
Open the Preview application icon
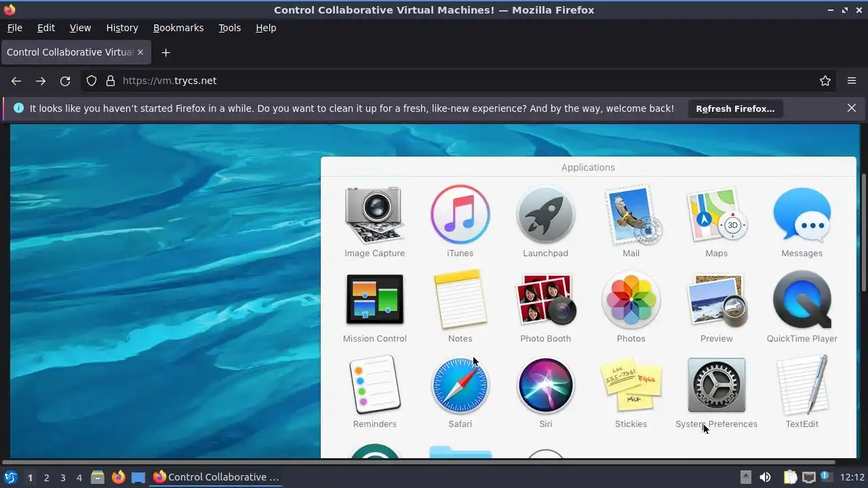click(x=716, y=300)
